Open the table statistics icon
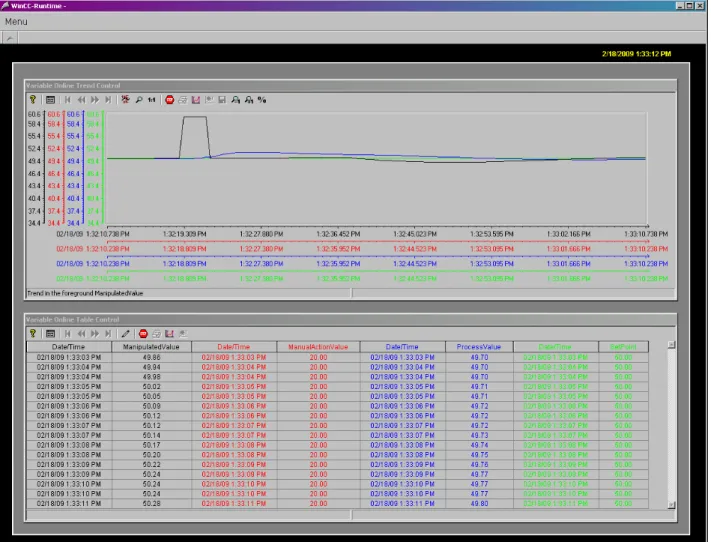 coord(170,334)
